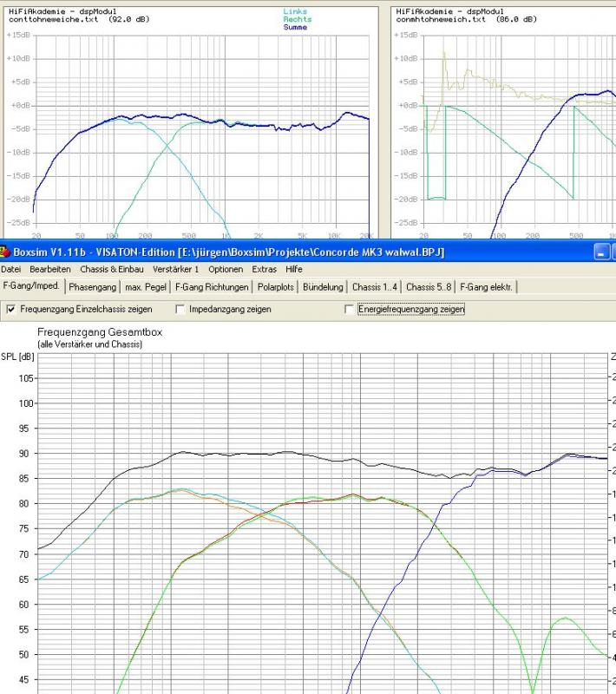The height and width of the screenshot is (694, 616).
Task: Click the Summe legend label in dspModul graph
Action: [x=295, y=28]
